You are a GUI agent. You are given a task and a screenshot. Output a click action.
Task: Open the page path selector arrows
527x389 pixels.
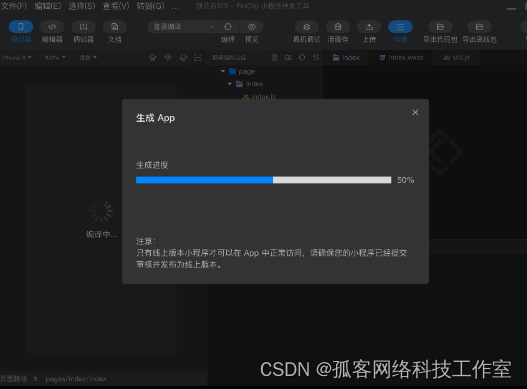(x=36, y=379)
